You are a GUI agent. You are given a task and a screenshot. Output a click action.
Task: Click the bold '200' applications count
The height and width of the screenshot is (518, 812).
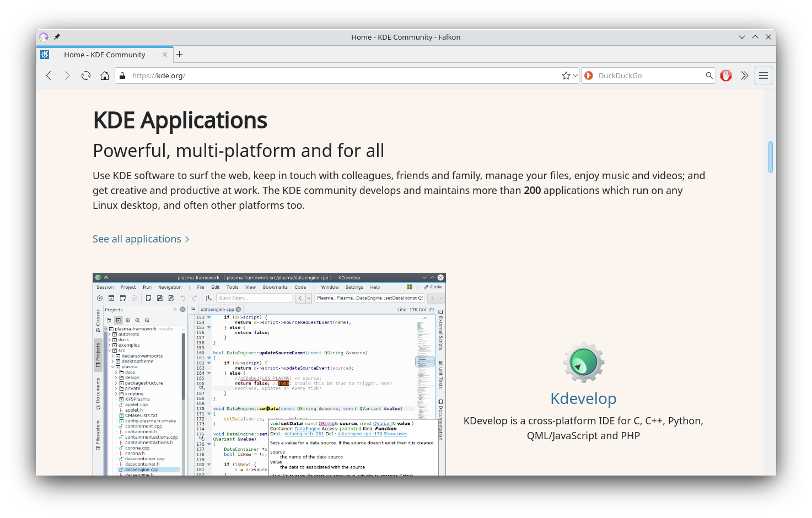[x=533, y=190]
